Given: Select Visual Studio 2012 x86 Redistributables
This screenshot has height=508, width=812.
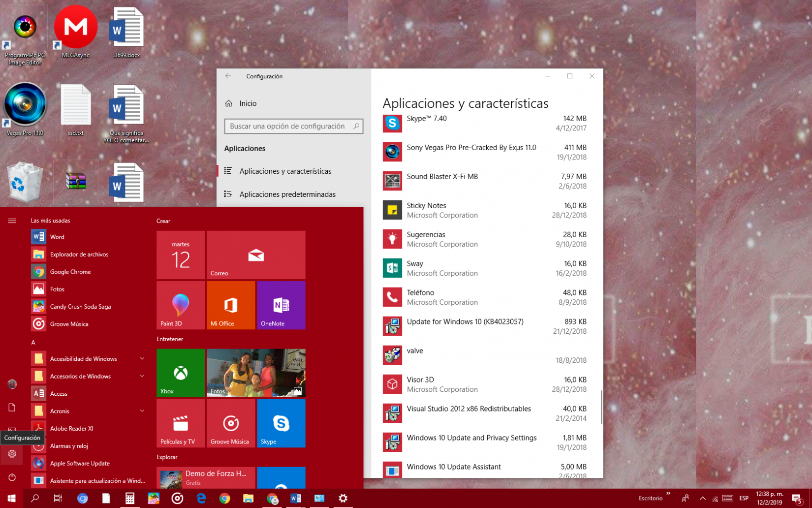Looking at the screenshot, I should tap(486, 413).
